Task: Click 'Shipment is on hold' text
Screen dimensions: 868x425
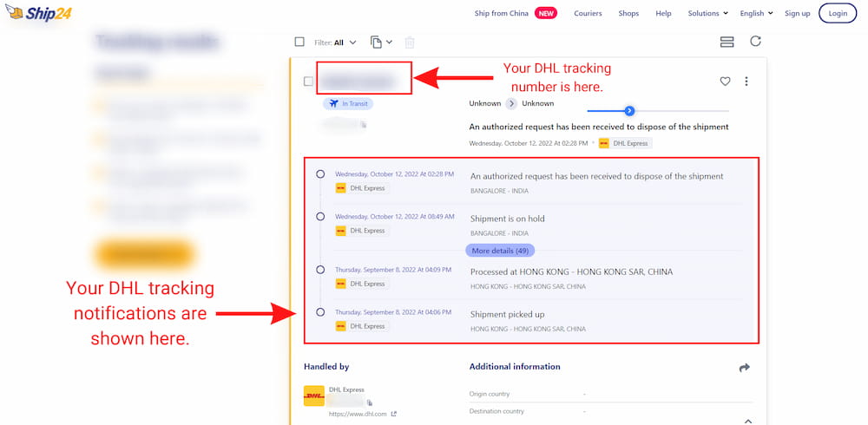Action: coord(508,219)
